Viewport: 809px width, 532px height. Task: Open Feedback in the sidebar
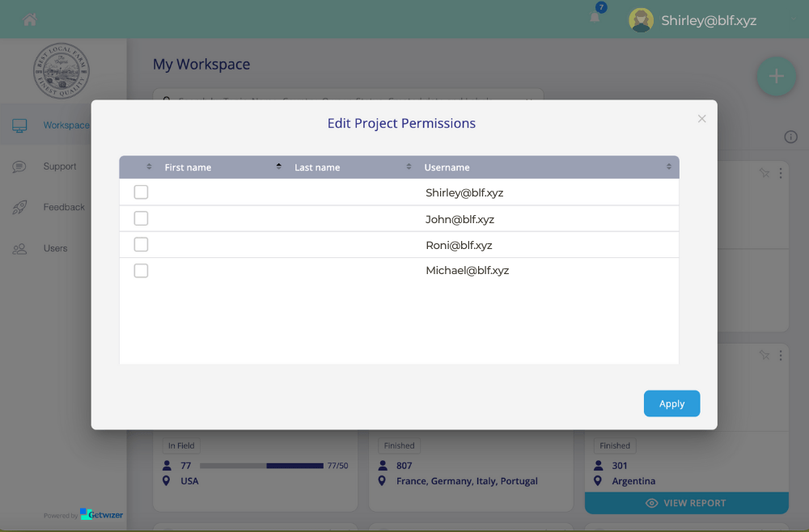[64, 207]
